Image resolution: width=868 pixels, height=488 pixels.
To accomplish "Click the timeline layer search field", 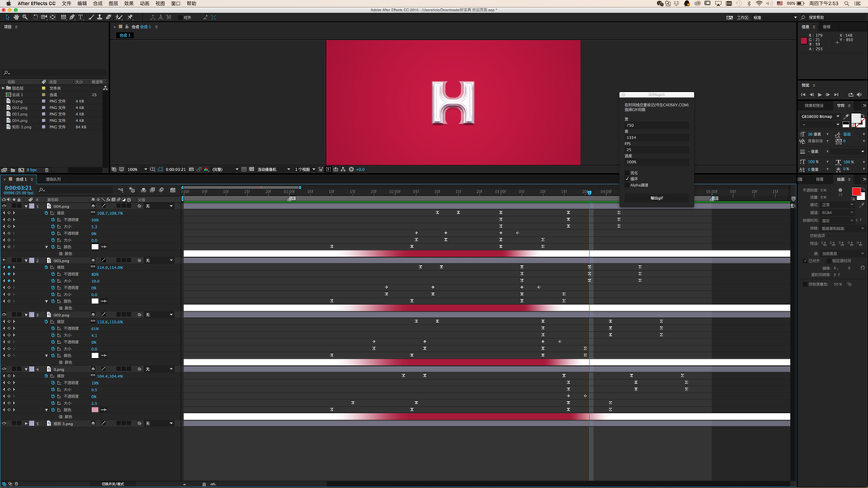I will (75, 190).
